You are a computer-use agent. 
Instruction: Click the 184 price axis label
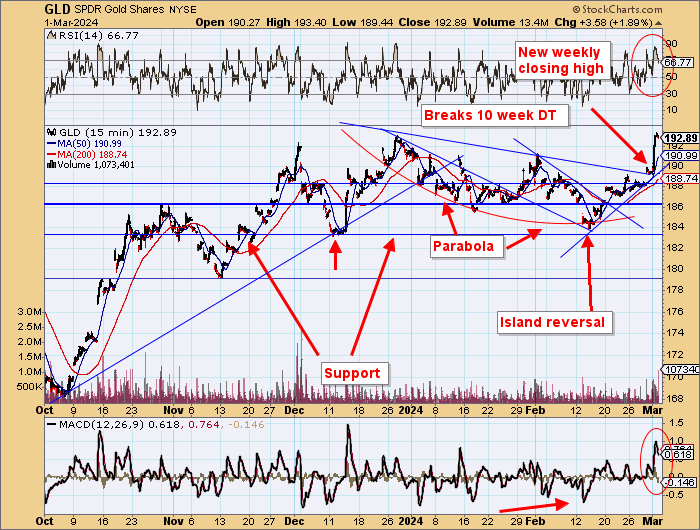[x=675, y=227]
